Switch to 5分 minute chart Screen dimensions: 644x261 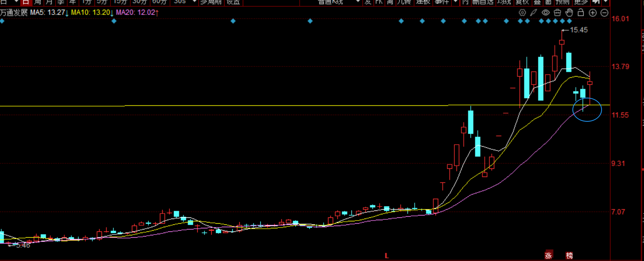click(x=102, y=2)
